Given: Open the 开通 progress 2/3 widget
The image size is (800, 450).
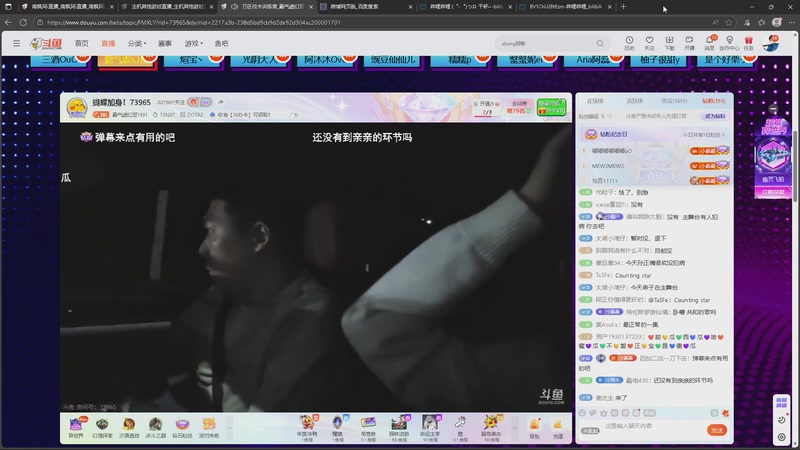Looking at the screenshot, I should coord(487,108).
